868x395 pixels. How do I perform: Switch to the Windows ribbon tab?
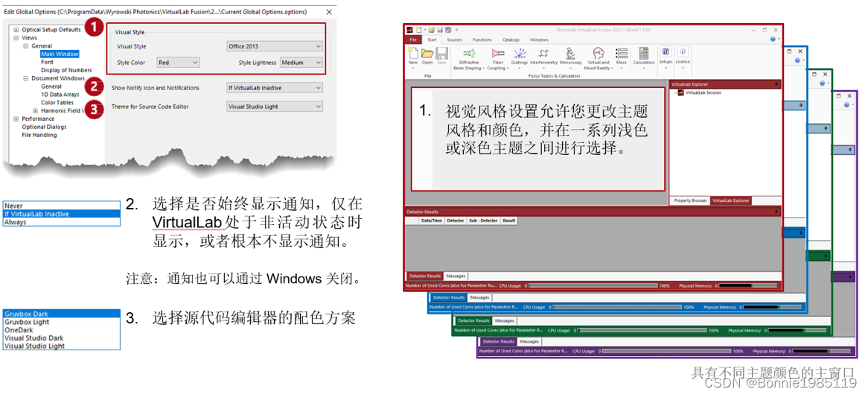coord(539,40)
